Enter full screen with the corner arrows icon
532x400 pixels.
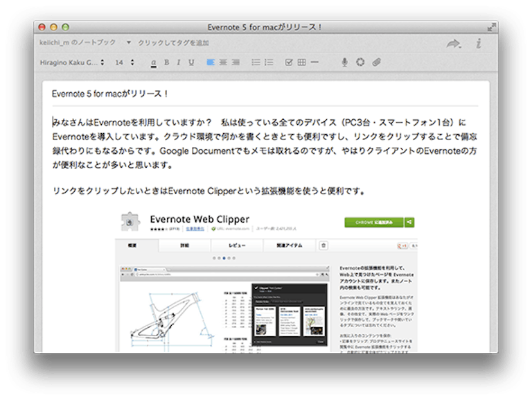(x=491, y=27)
